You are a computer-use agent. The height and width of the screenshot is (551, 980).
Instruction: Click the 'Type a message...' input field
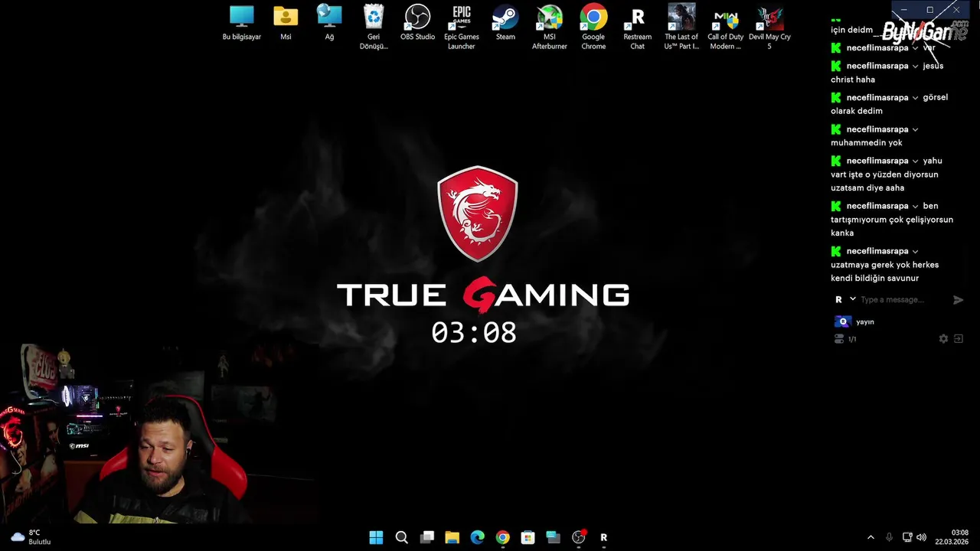903,300
